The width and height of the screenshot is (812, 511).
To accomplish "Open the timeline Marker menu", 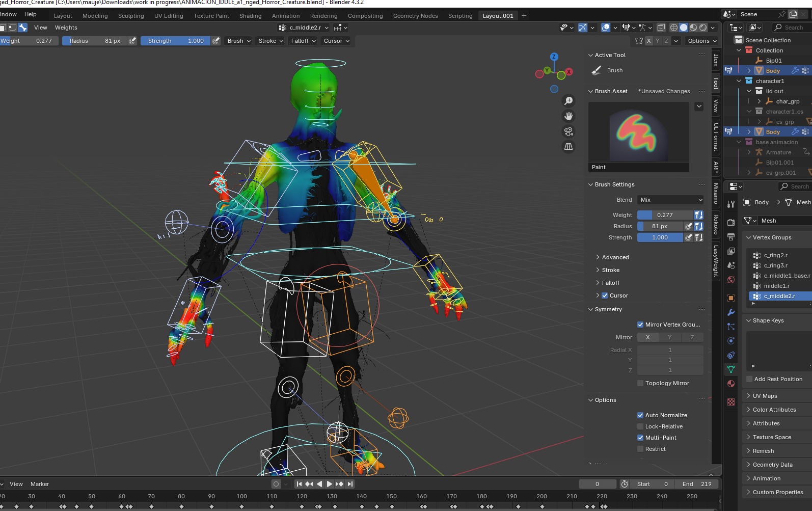I will pos(40,484).
